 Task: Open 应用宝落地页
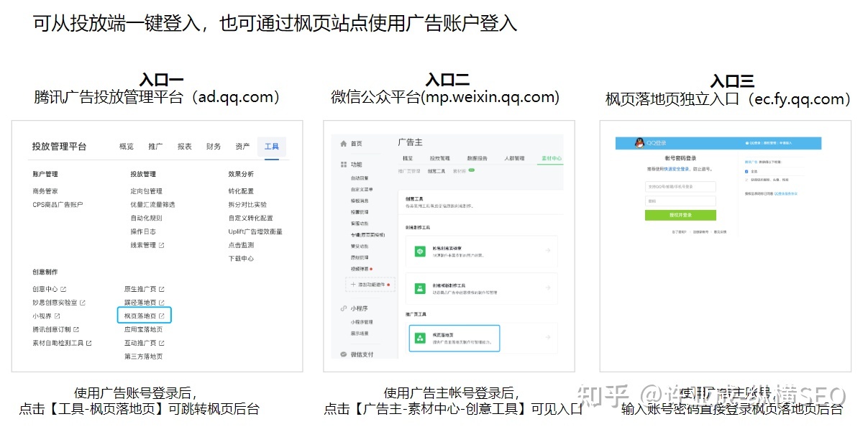pos(143,329)
